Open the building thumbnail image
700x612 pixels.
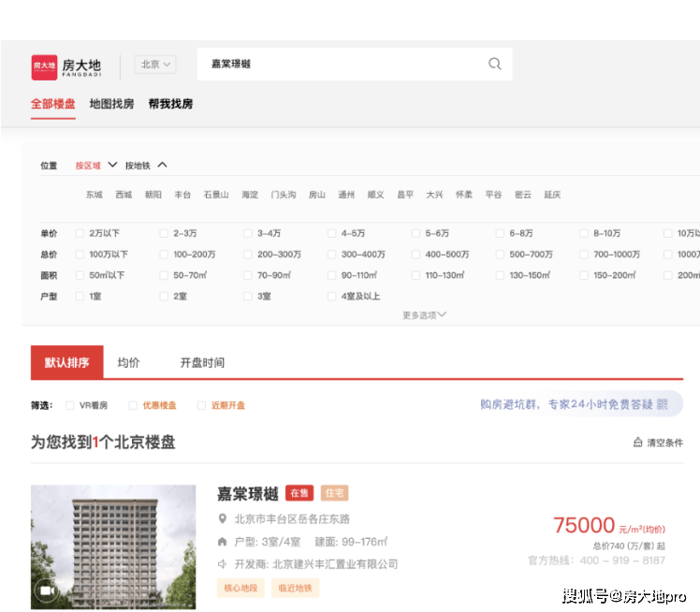point(113,546)
